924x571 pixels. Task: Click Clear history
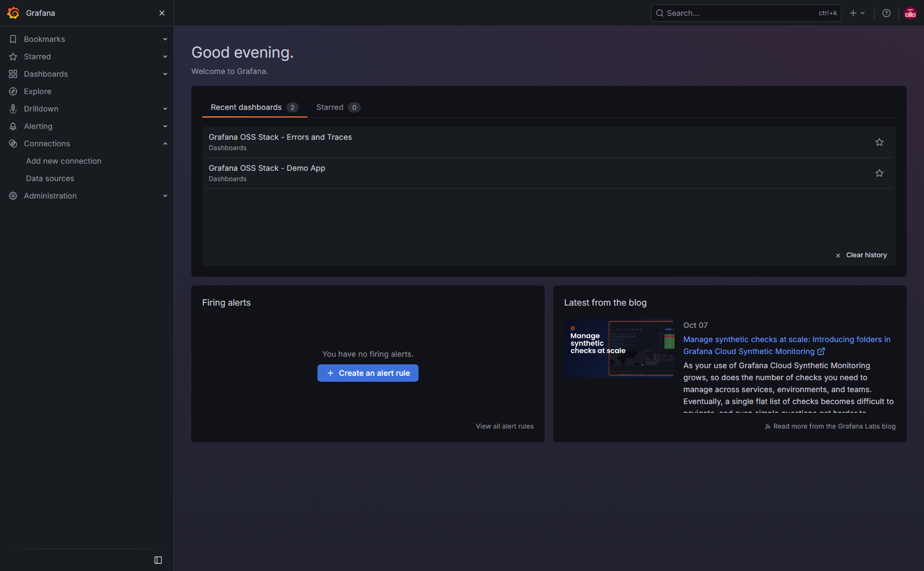pos(861,255)
